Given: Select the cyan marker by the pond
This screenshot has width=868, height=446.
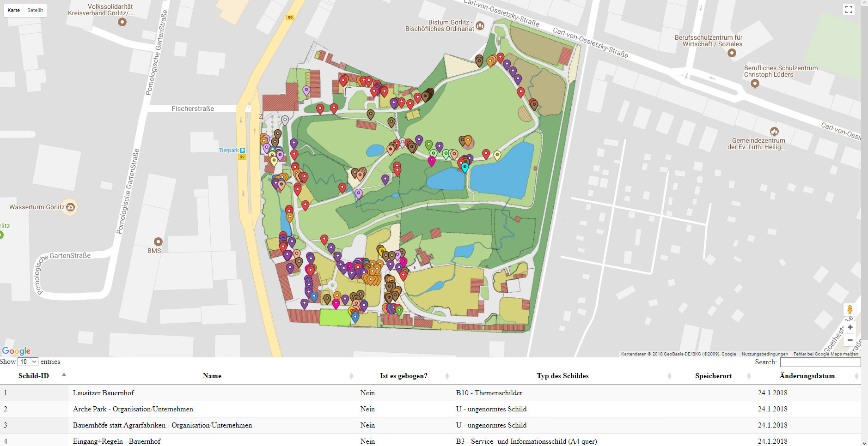Looking at the screenshot, I should pyautogui.click(x=465, y=167).
